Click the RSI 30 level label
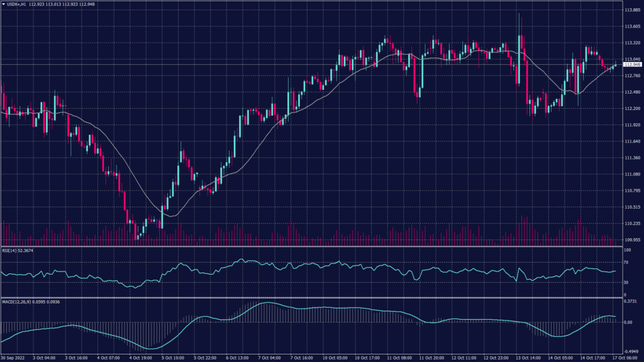This screenshot has height=362, width=644. point(626,282)
